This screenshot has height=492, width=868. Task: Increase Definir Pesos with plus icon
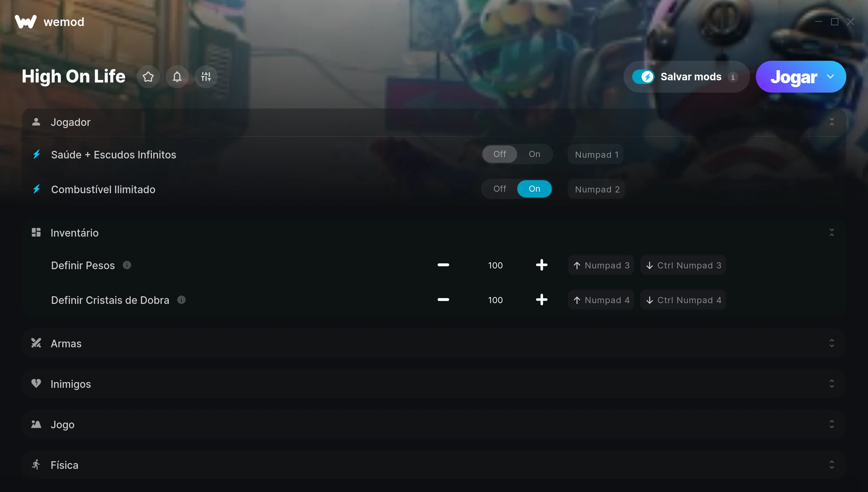click(x=542, y=265)
